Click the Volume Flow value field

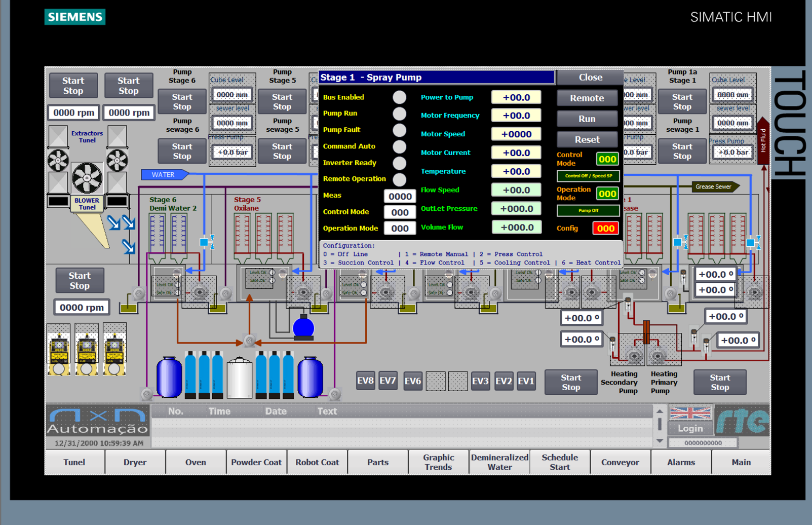[x=516, y=228]
